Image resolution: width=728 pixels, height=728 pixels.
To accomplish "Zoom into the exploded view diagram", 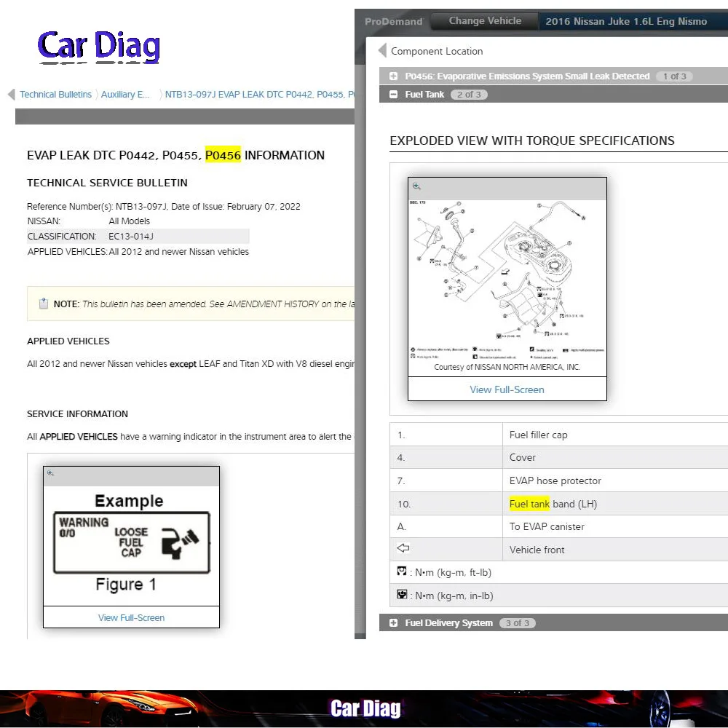I will [x=416, y=186].
